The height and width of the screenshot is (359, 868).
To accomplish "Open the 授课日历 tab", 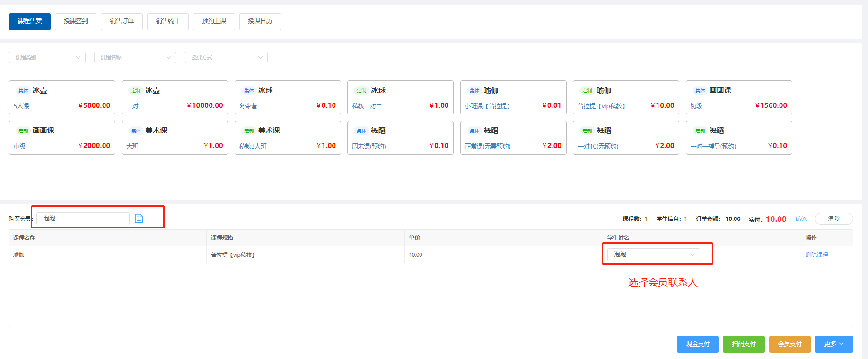I will 260,21.
